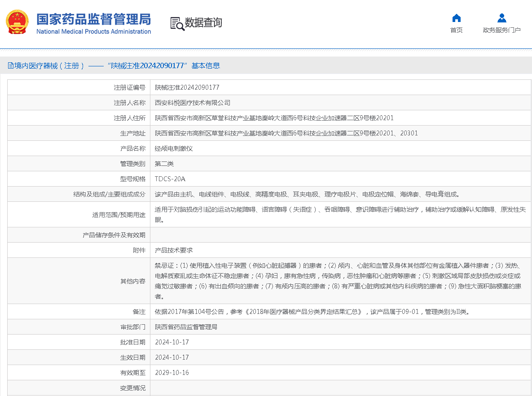Click the national emblem logo
532x396 pixels.
pyautogui.click(x=18, y=22)
